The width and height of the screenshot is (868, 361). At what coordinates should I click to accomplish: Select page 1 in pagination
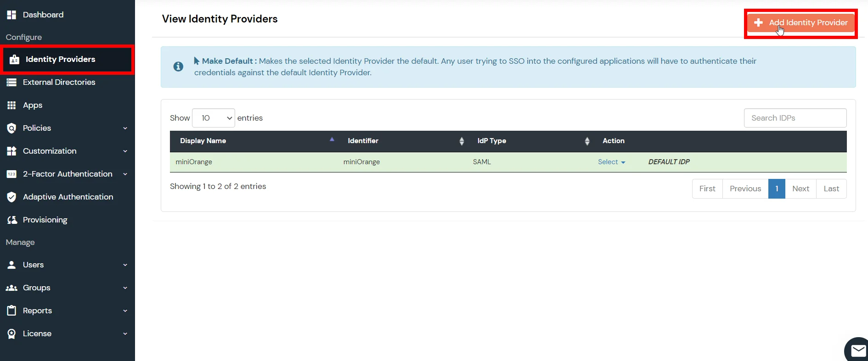pyautogui.click(x=777, y=189)
